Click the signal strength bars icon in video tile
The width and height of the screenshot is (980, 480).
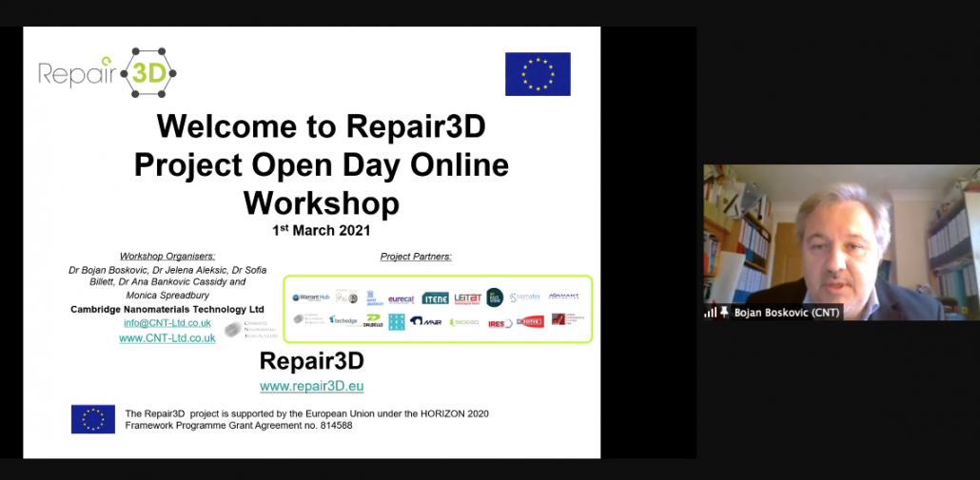pos(711,312)
